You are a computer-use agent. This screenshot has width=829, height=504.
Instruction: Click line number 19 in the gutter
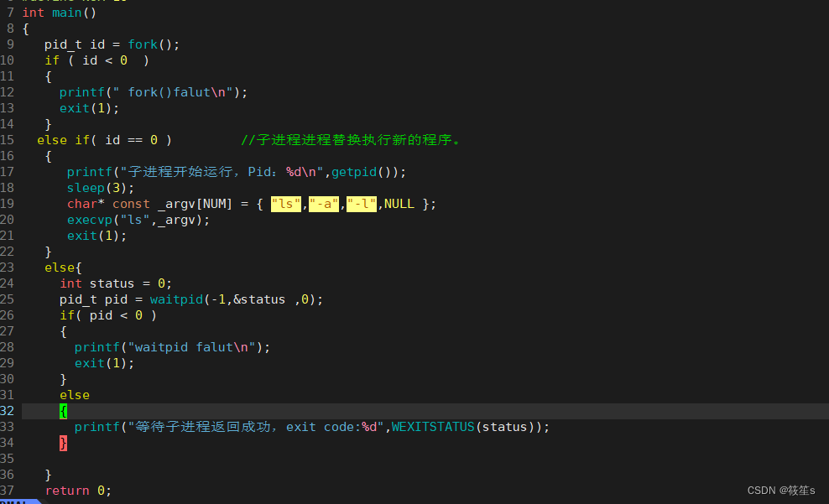click(x=8, y=204)
